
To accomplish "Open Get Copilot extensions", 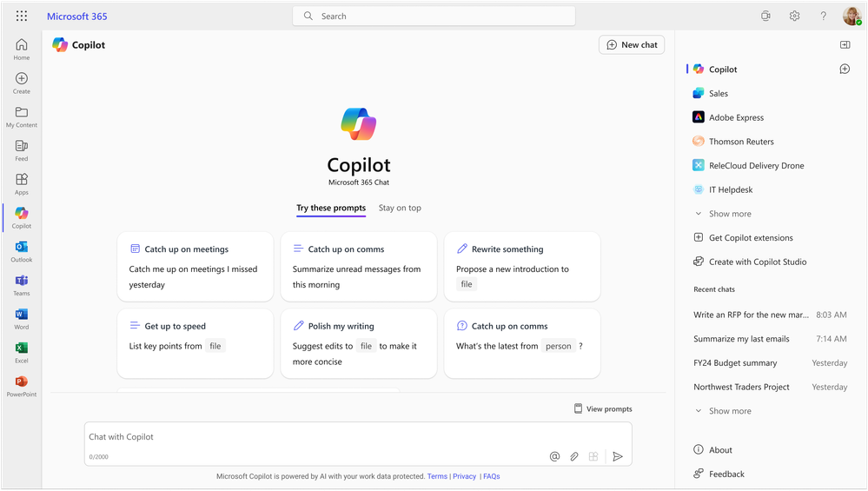I will click(x=744, y=237).
